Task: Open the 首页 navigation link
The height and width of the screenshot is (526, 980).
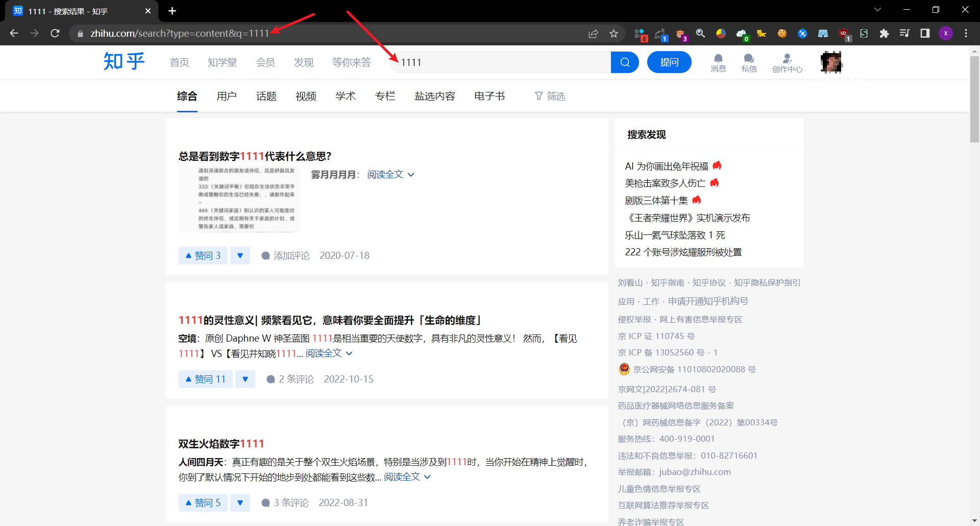Action: 180,62
